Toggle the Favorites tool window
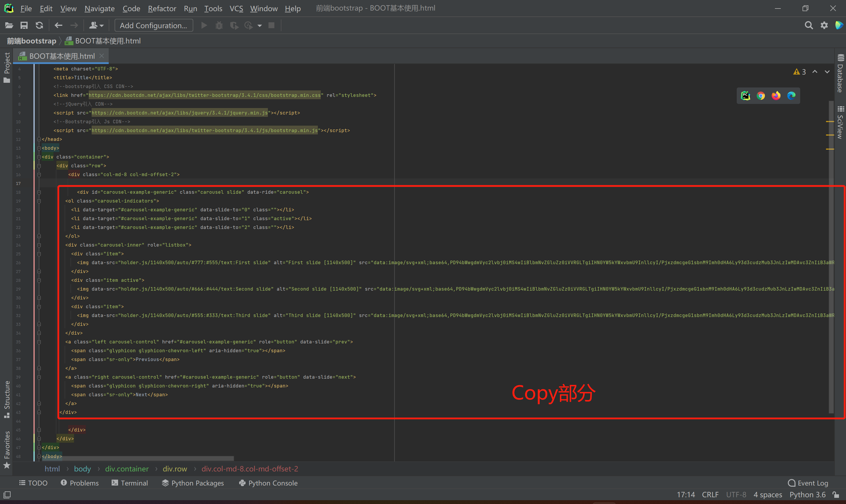Screen dimensions: 846x504 [7, 450]
